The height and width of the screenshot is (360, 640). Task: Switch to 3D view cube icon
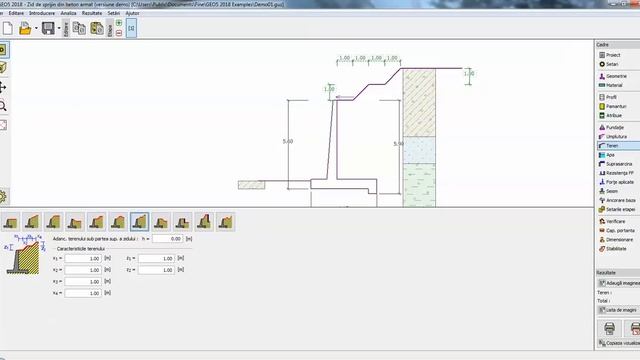pyautogui.click(x=3, y=68)
